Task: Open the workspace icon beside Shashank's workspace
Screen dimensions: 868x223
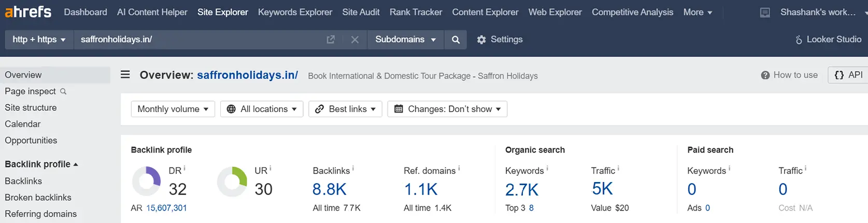Action: pos(765,12)
